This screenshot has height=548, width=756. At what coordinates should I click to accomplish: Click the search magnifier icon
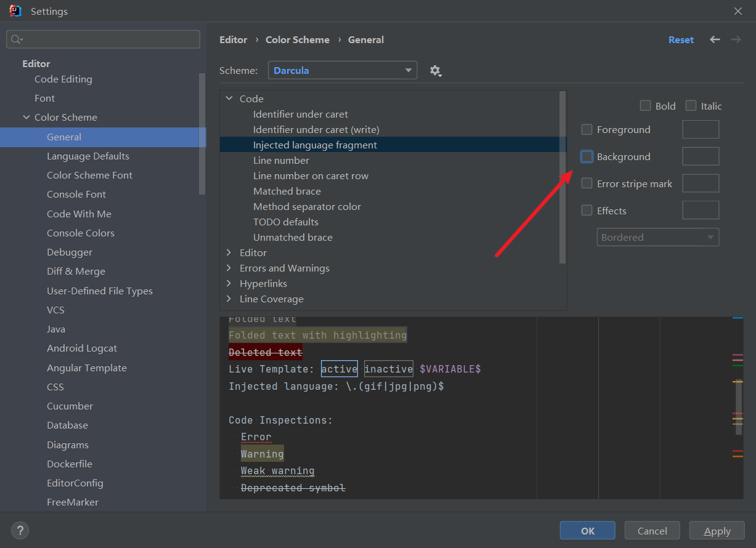pos(17,39)
